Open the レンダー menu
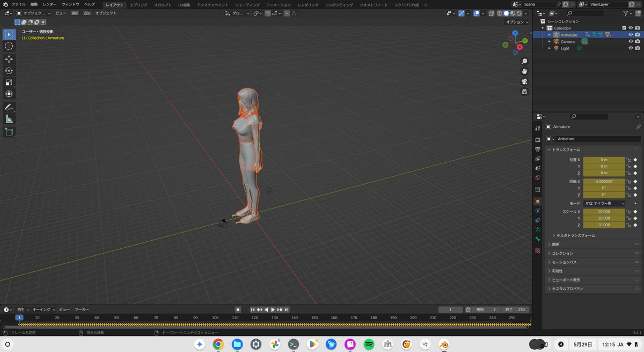This screenshot has width=644, height=352. pyautogui.click(x=49, y=4)
